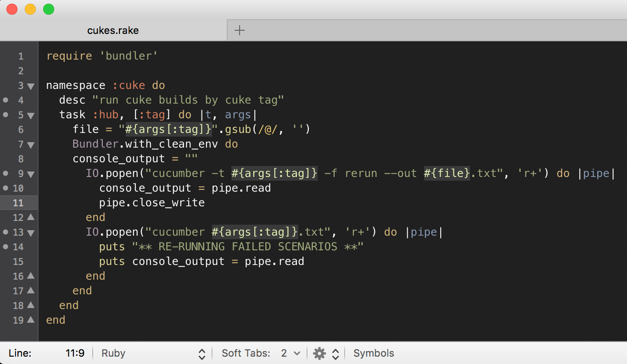Select the cukes.rake tab
Image resolution: width=627 pixels, height=364 pixels.
pyautogui.click(x=113, y=31)
